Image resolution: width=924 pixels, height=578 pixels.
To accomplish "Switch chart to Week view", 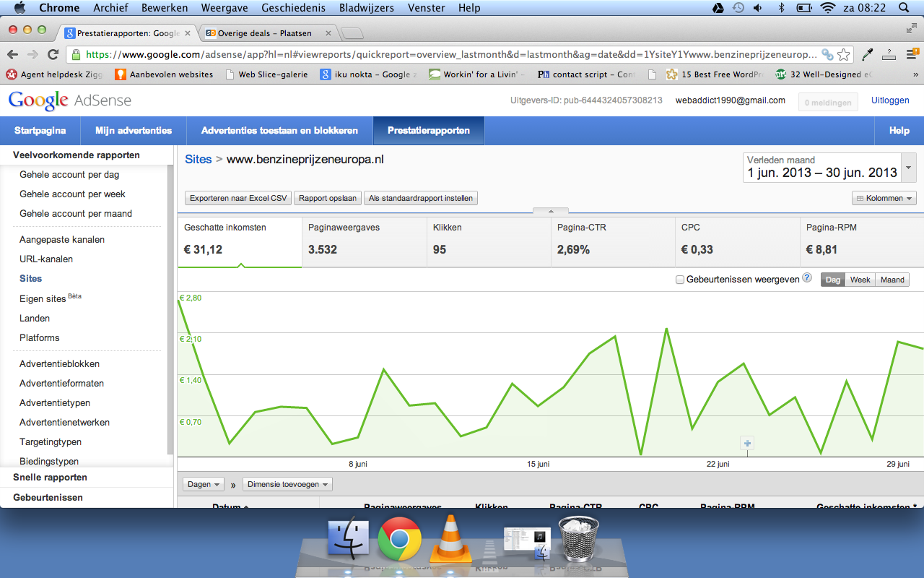I will (860, 280).
